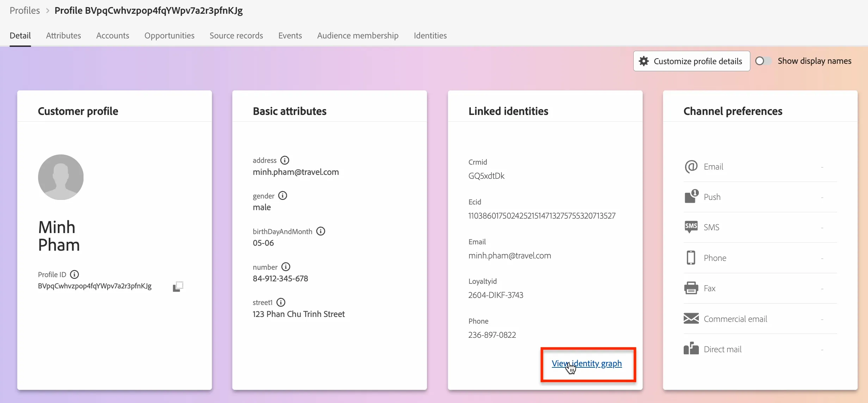
Task: Click the Email @ channel icon
Action: click(691, 166)
